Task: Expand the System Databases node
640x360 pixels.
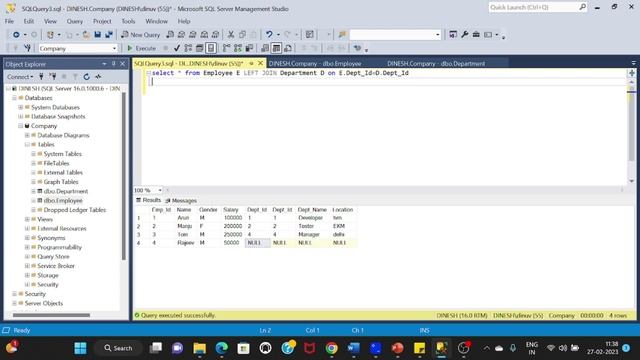Action: (20, 107)
